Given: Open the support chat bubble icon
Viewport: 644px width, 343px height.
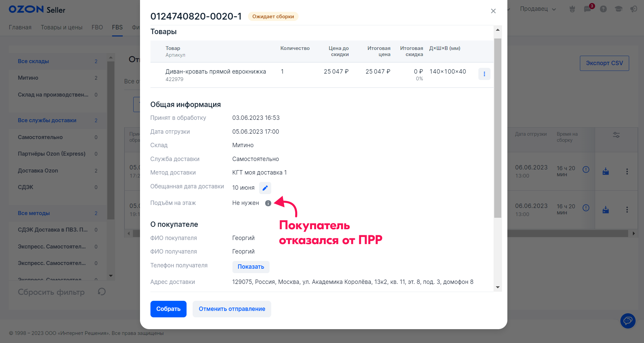Looking at the screenshot, I should (x=628, y=321).
